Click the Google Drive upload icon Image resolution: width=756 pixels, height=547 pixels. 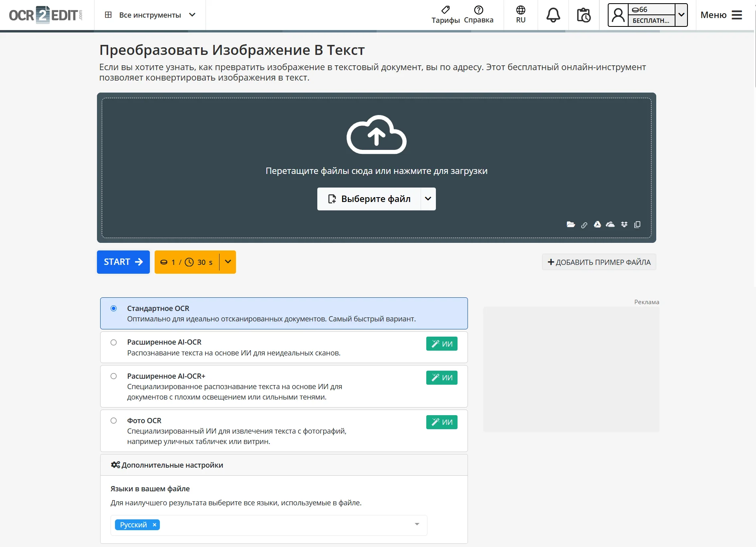click(x=597, y=224)
